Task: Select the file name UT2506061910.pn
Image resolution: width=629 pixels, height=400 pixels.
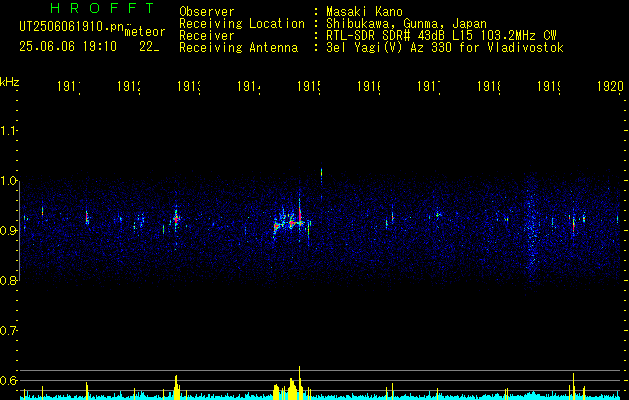Action: pyautogui.click(x=72, y=26)
